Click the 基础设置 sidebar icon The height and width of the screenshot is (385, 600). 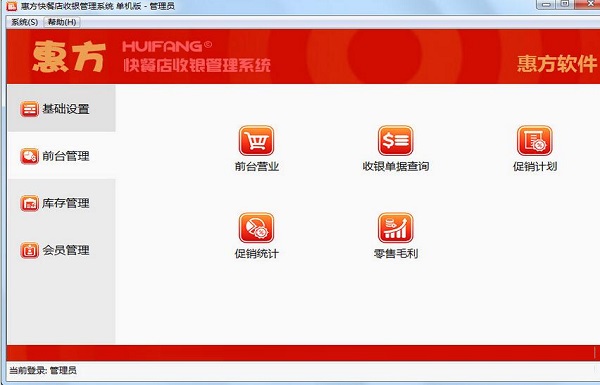click(x=29, y=109)
